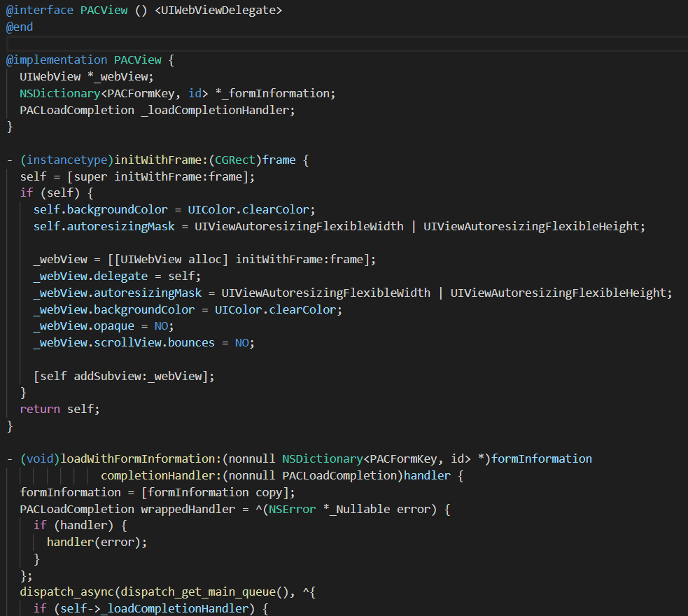The height and width of the screenshot is (616, 688).
Task: Click the @end keyword
Action: 20,27
